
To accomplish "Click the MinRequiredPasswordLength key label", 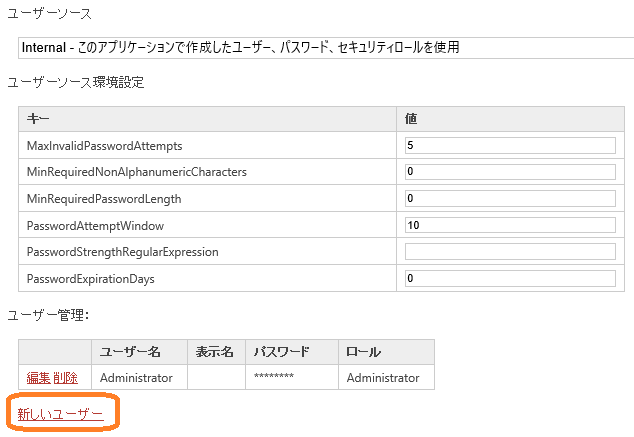I will pyautogui.click(x=104, y=199).
